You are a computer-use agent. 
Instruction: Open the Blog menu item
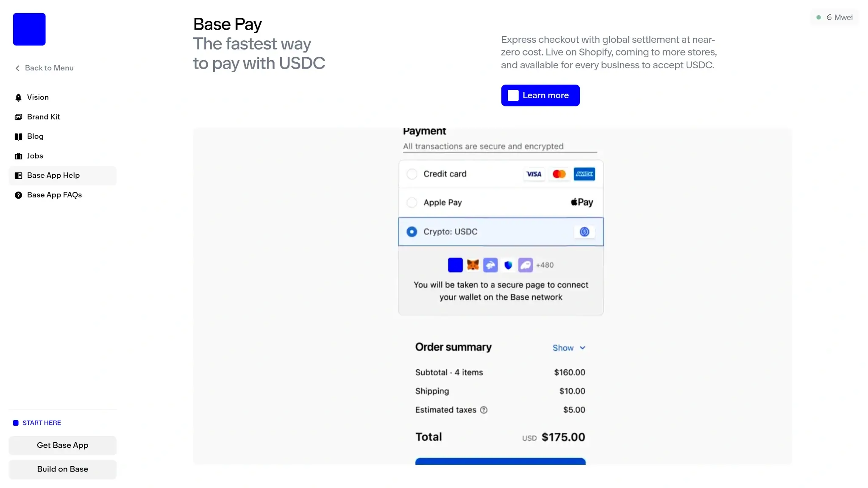click(x=35, y=136)
